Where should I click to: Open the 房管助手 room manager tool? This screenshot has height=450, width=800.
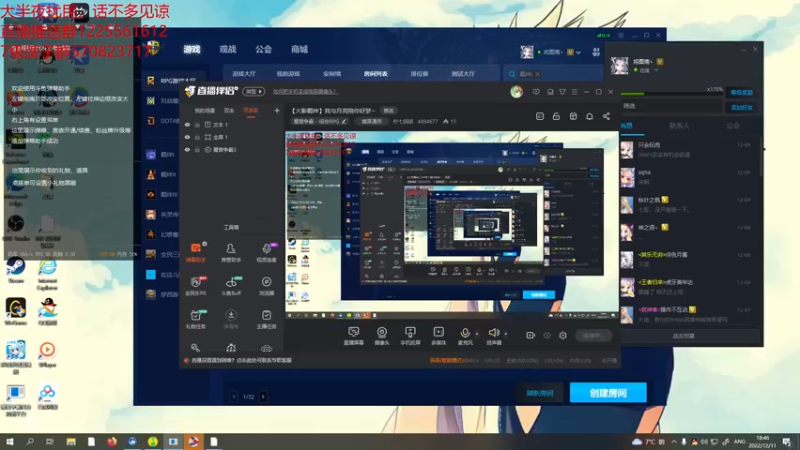(x=231, y=252)
